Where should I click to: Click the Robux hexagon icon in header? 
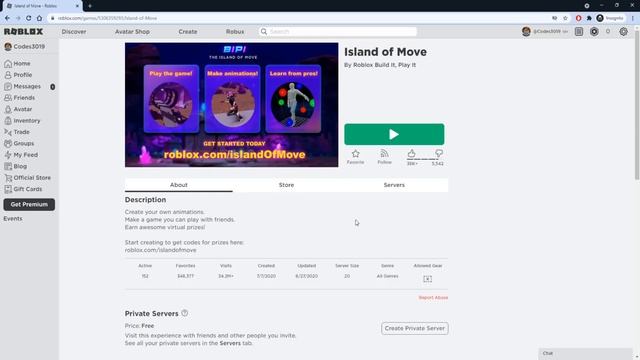tap(594, 31)
